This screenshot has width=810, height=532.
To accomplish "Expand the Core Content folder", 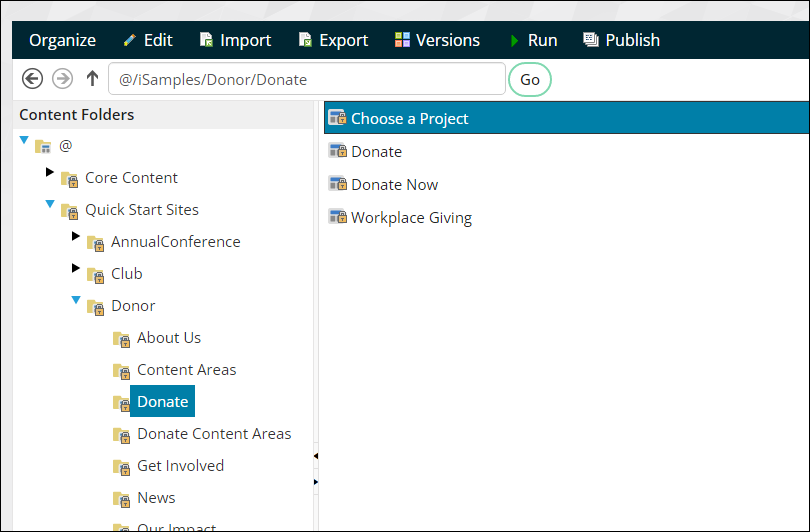I will click(50, 172).
